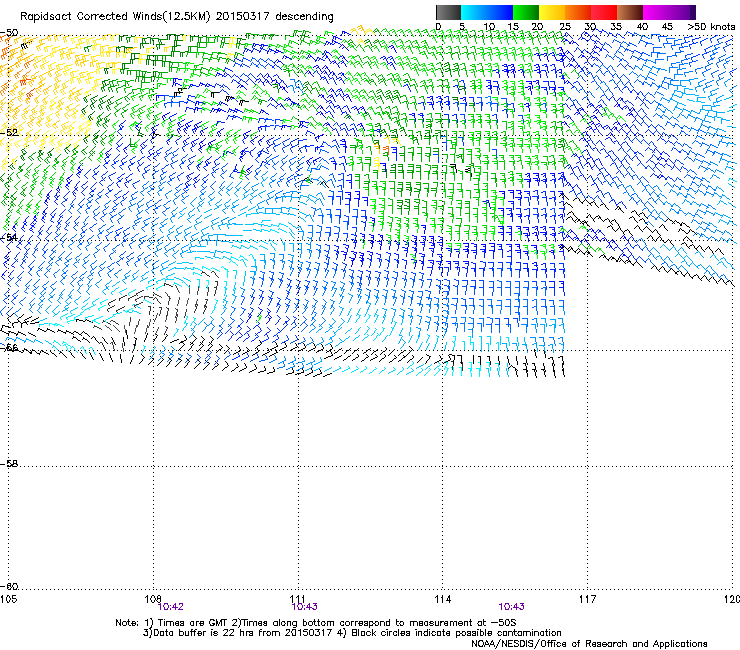Click the note line starting 'Note: 1) Times are GMT'
Screen dimensions: 740x650
[316, 623]
